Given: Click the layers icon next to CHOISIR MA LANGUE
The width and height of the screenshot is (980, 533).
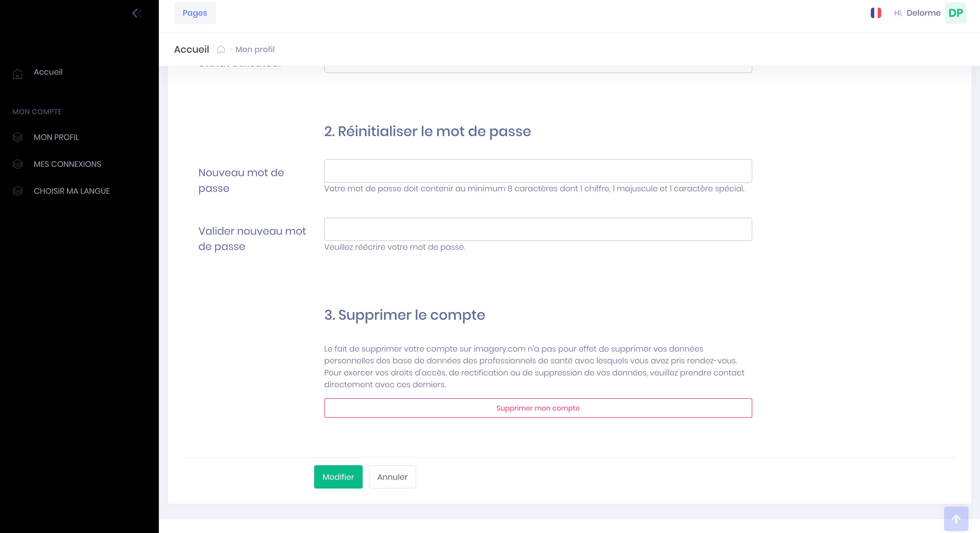Looking at the screenshot, I should tap(18, 191).
